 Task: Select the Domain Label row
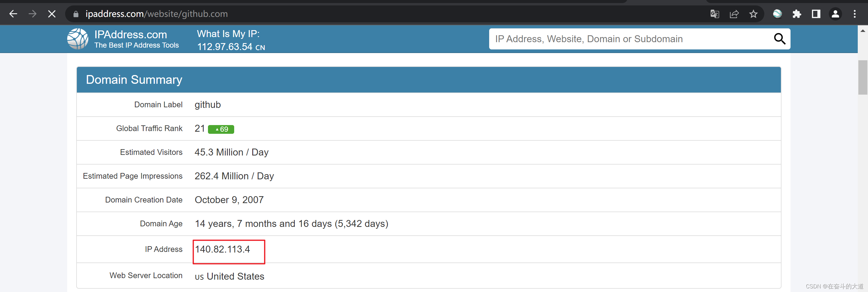158,104
